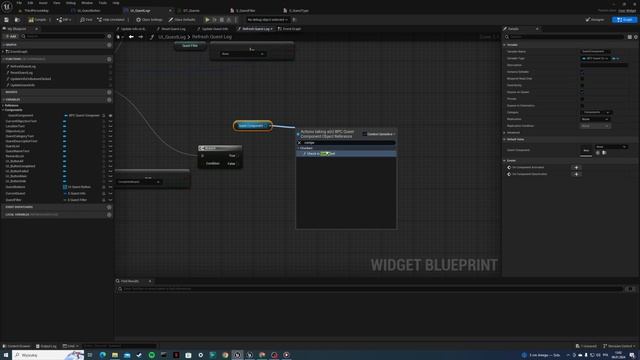This screenshot has width=640, height=360.
Task: Select the ResetQuestLog function
Action: [22, 73]
